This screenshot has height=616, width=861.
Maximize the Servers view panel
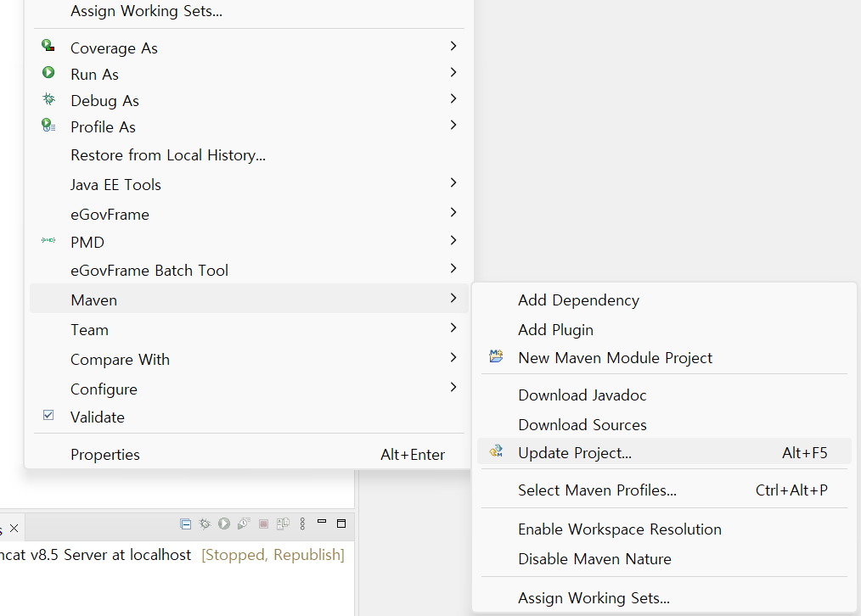click(x=341, y=523)
